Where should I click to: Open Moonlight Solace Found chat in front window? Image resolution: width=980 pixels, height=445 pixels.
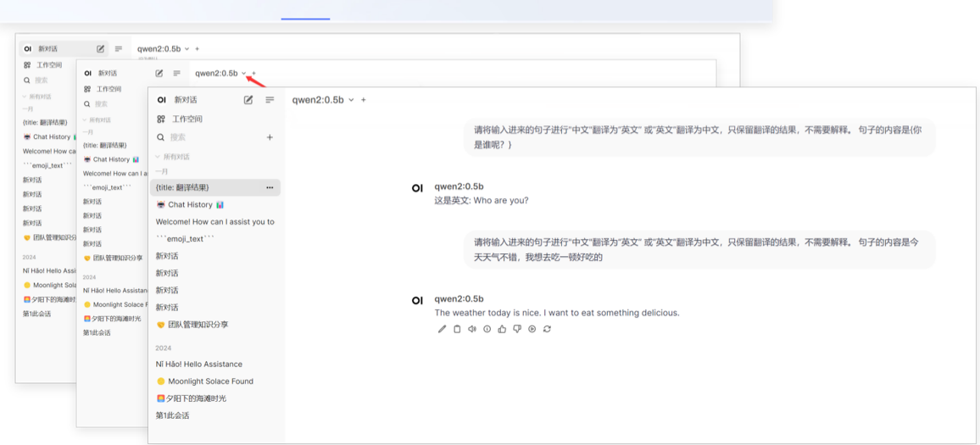215,381
